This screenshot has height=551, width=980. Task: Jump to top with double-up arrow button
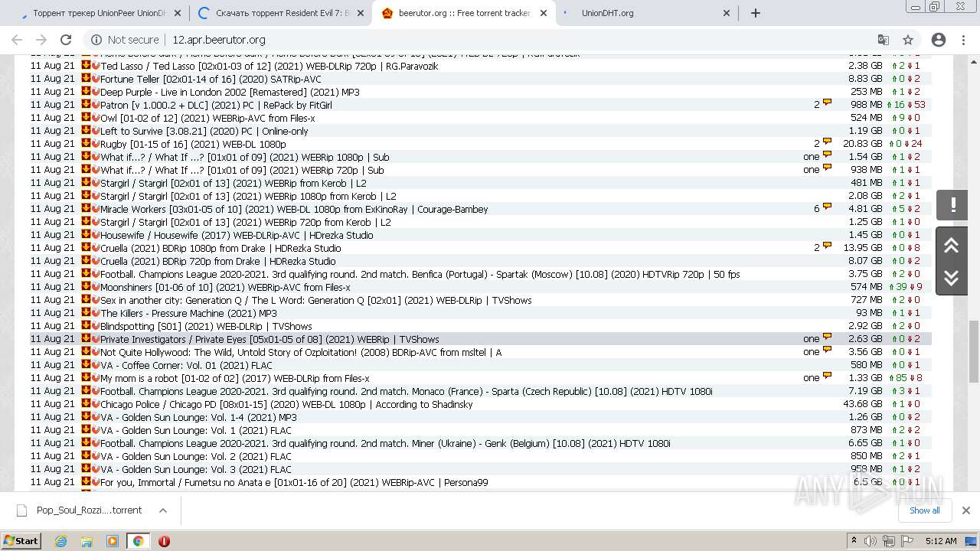click(x=952, y=246)
